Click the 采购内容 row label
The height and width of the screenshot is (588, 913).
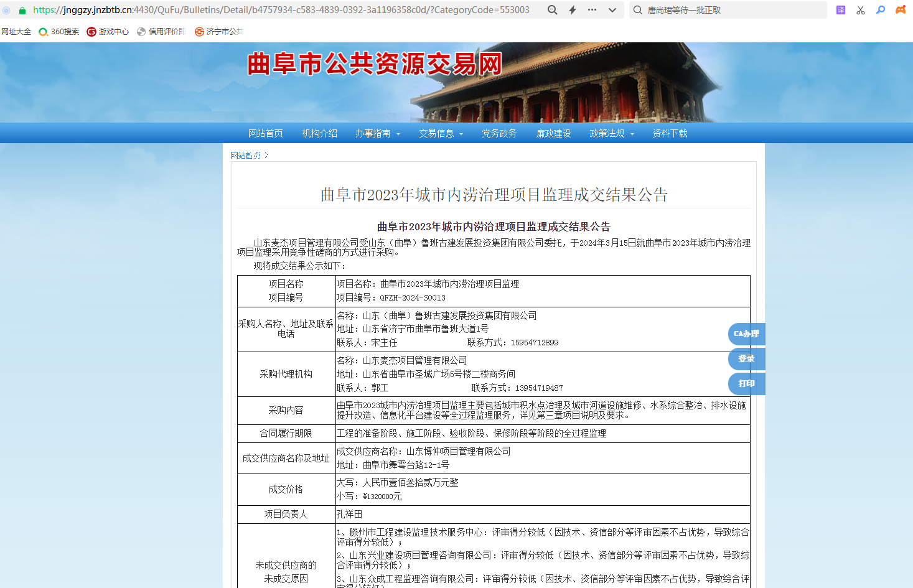286,411
